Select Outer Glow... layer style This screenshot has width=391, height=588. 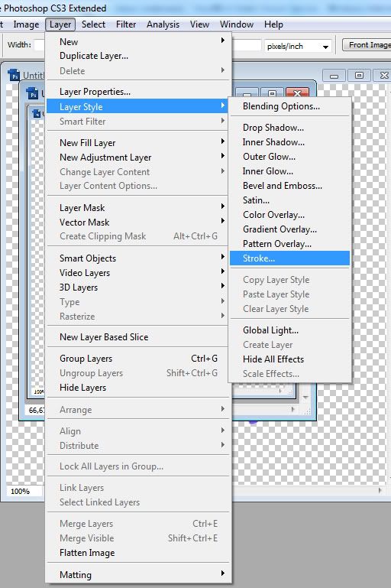coord(289,157)
